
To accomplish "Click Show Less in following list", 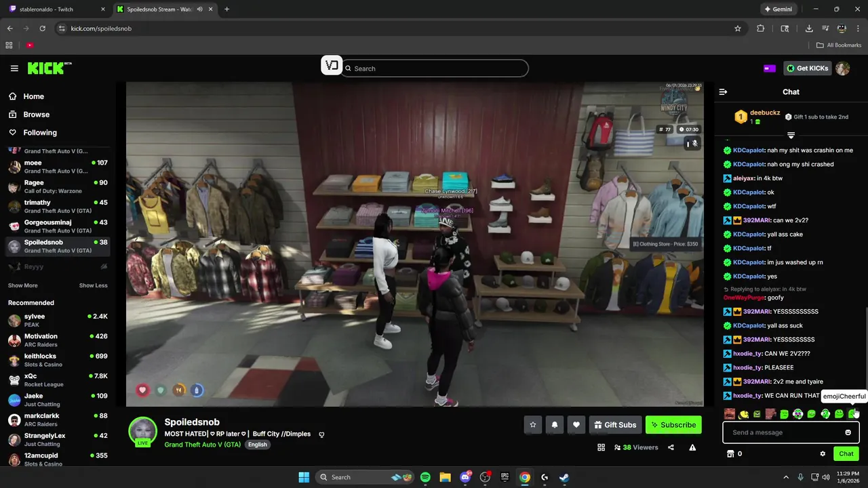I will coord(94,285).
